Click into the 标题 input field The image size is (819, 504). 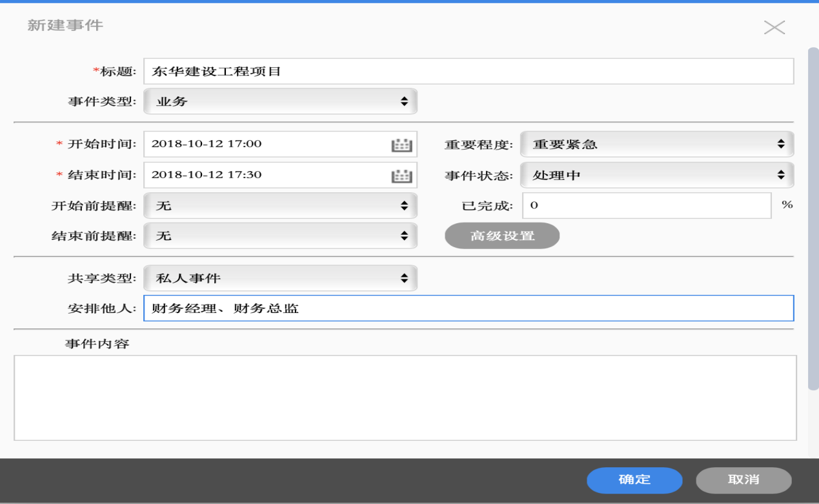(x=468, y=71)
